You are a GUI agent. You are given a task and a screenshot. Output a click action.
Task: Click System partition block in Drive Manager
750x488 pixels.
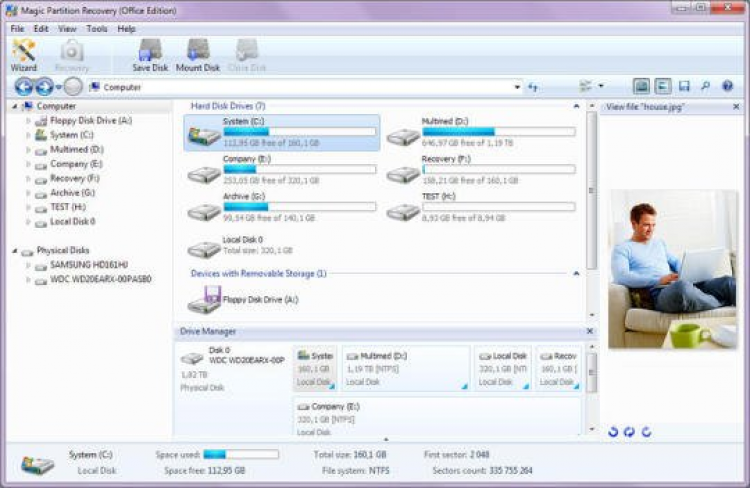(315, 369)
